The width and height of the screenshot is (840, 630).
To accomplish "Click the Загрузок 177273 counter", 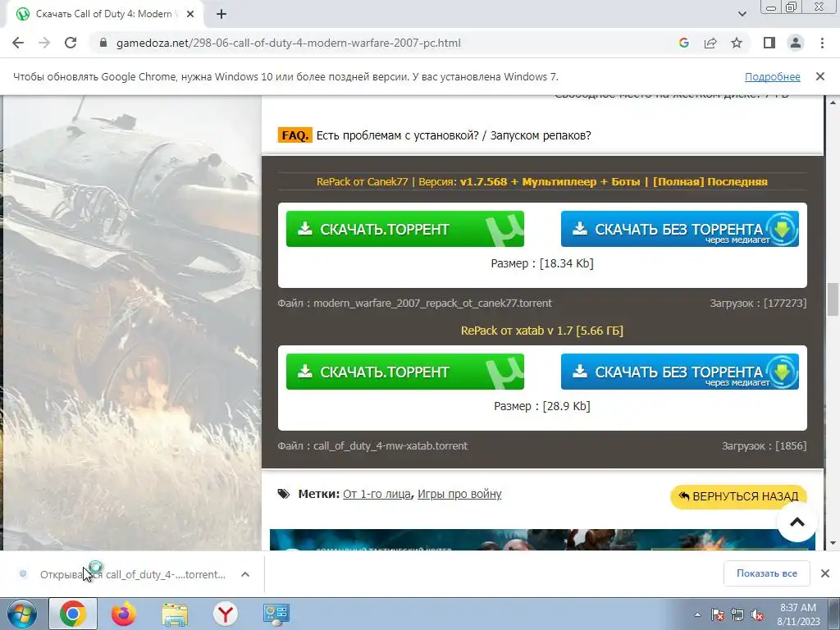I will pos(758,304).
